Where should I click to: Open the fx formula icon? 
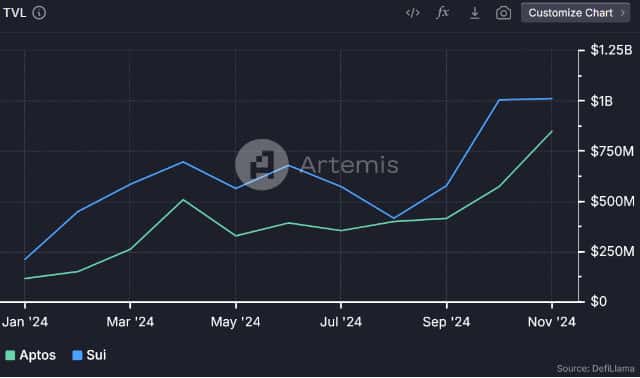(x=442, y=13)
